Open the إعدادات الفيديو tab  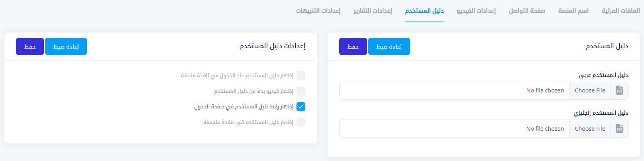point(476,11)
